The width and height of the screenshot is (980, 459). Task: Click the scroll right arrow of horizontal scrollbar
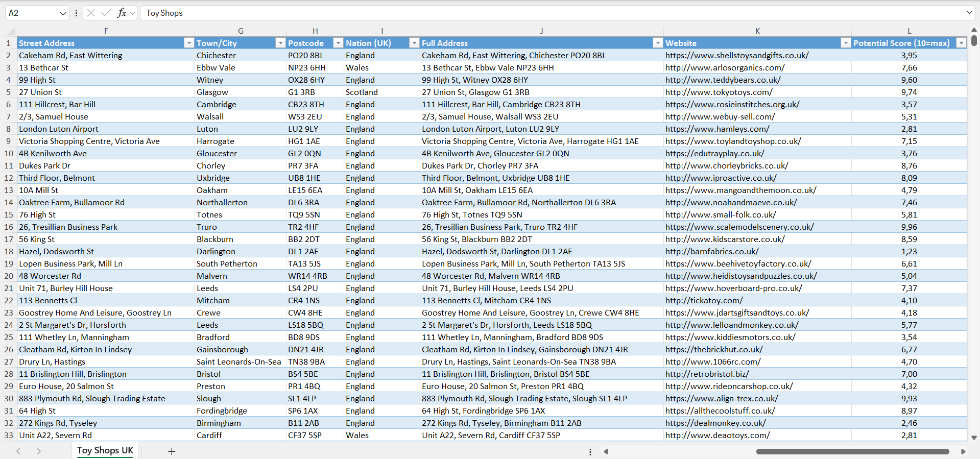pos(963,451)
